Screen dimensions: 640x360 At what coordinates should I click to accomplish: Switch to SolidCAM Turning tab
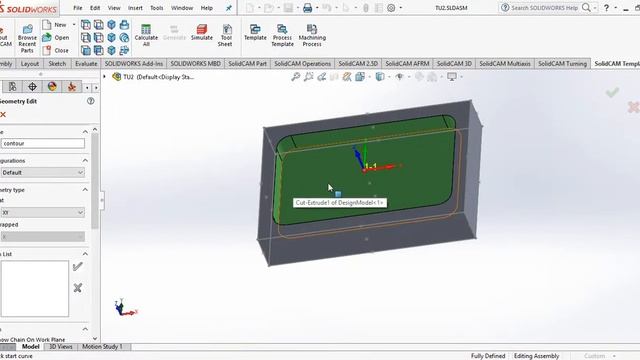coord(562,64)
